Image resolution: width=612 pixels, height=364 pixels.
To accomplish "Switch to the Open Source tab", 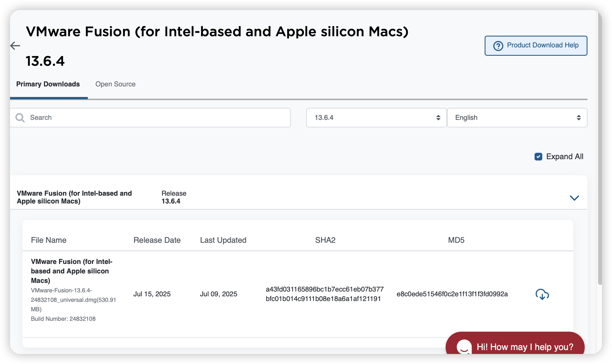I will coord(115,84).
